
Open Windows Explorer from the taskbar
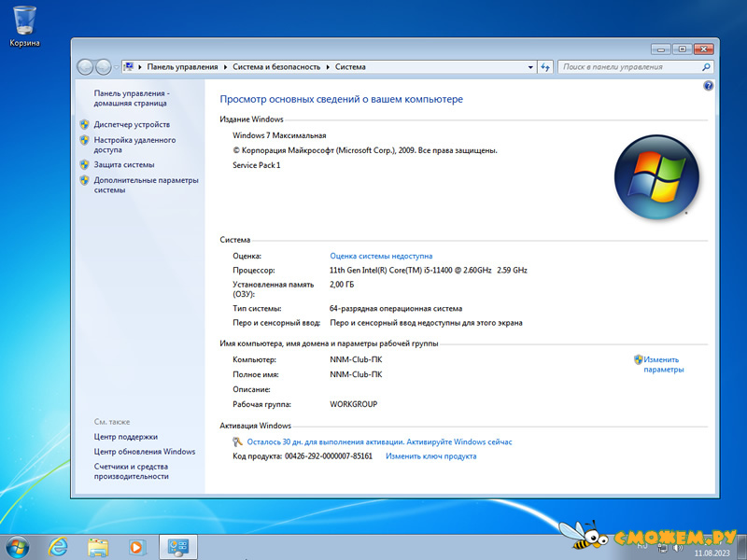(x=98, y=548)
